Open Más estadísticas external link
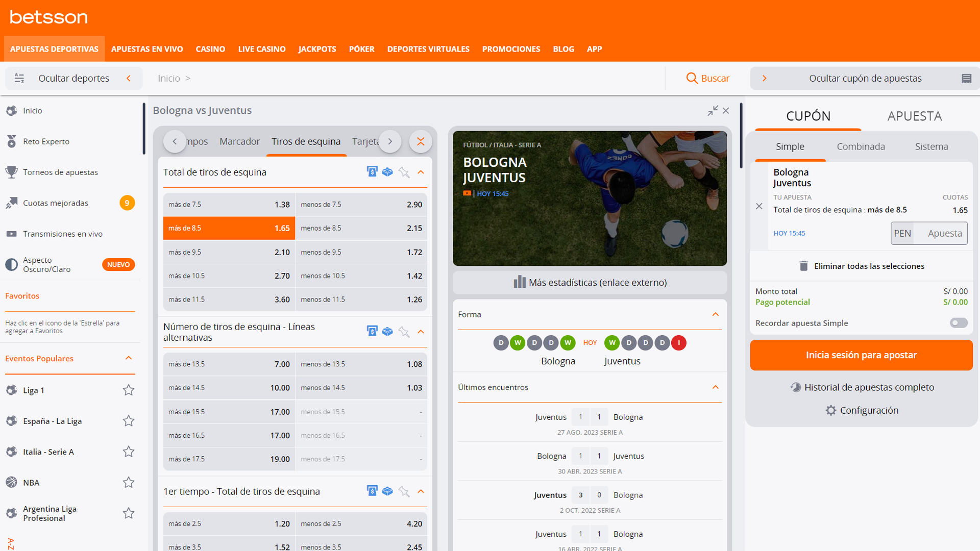 click(x=590, y=282)
